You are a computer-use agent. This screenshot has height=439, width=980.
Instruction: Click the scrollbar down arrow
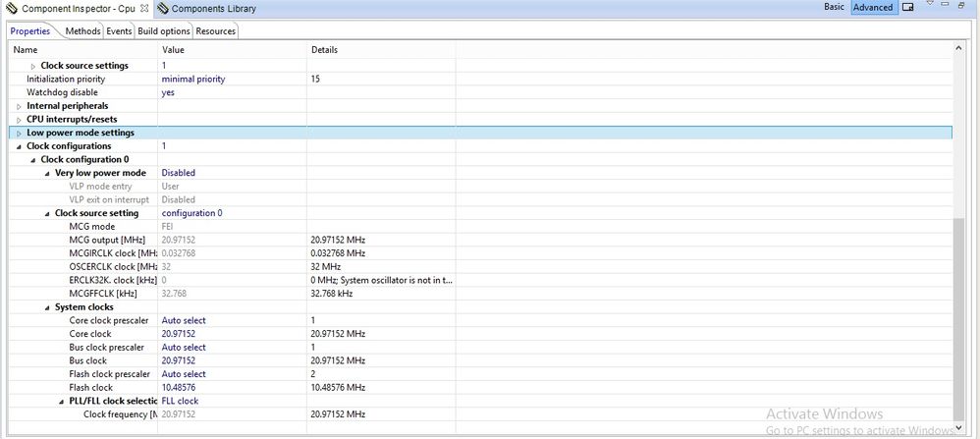958,428
